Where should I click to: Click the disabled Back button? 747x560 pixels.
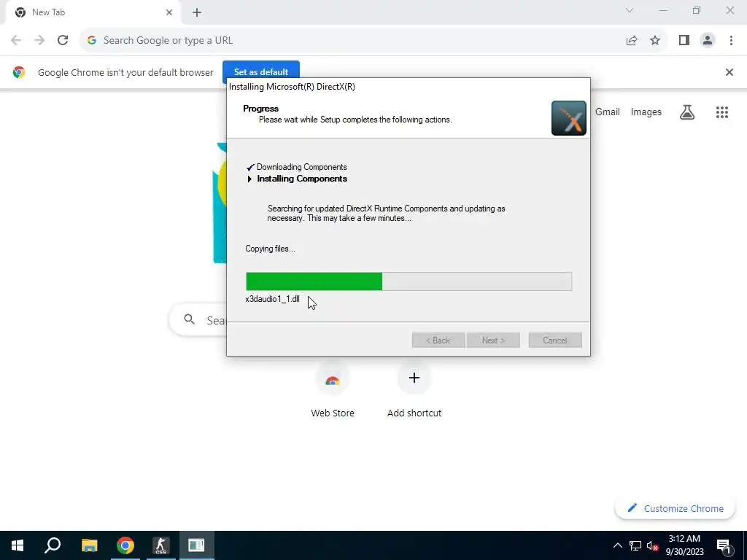click(438, 340)
